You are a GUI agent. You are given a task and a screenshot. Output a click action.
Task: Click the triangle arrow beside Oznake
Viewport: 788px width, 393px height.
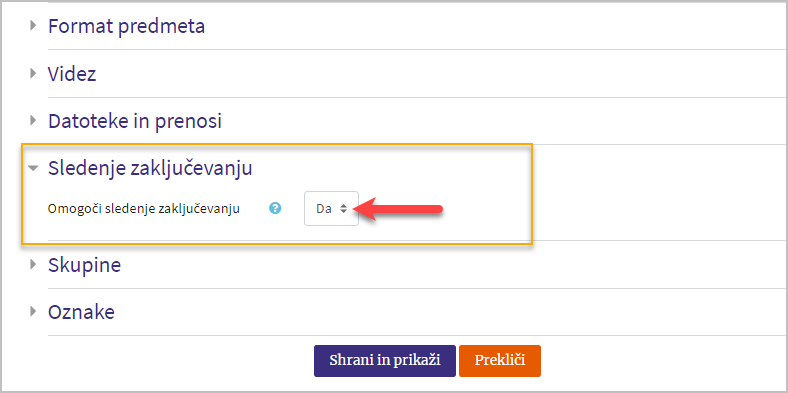pos(33,312)
